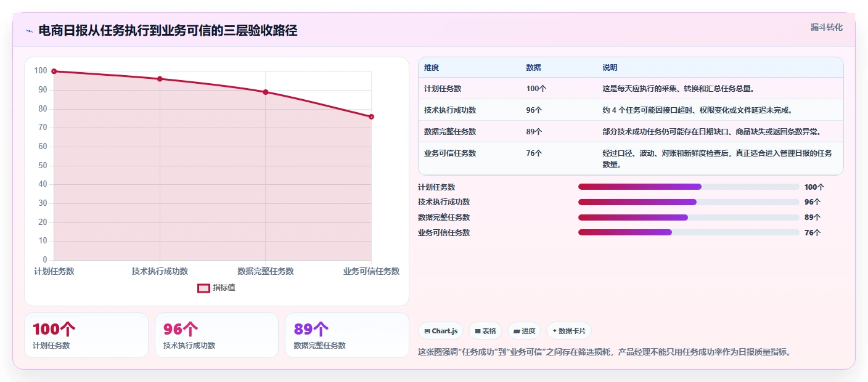Toggle the 指标值 legend swatch
This screenshot has width=868, height=382.
tap(203, 288)
